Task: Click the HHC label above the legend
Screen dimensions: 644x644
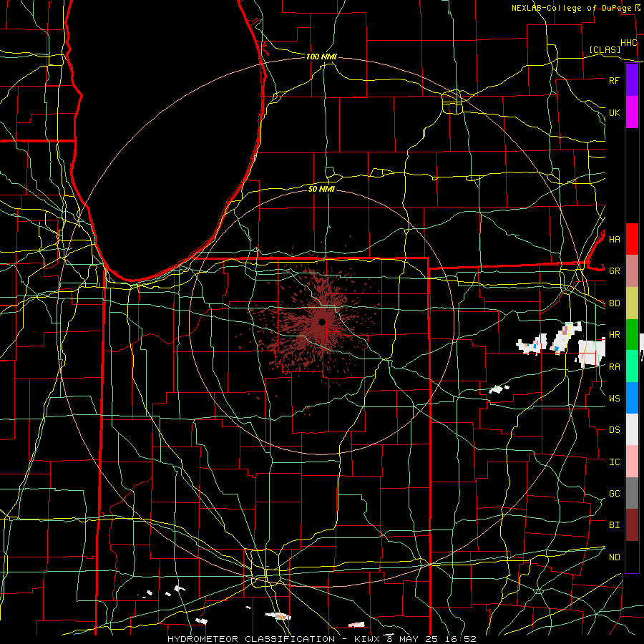Action: tap(628, 43)
